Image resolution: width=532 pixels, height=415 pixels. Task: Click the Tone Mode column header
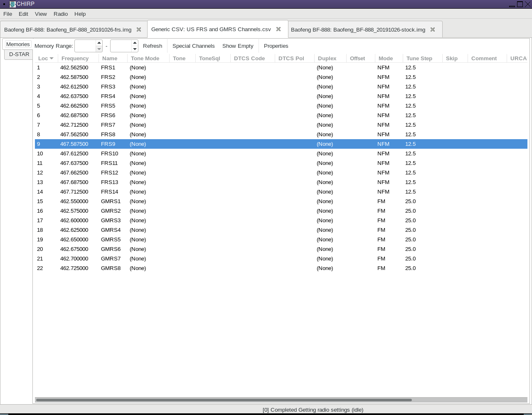coord(148,58)
